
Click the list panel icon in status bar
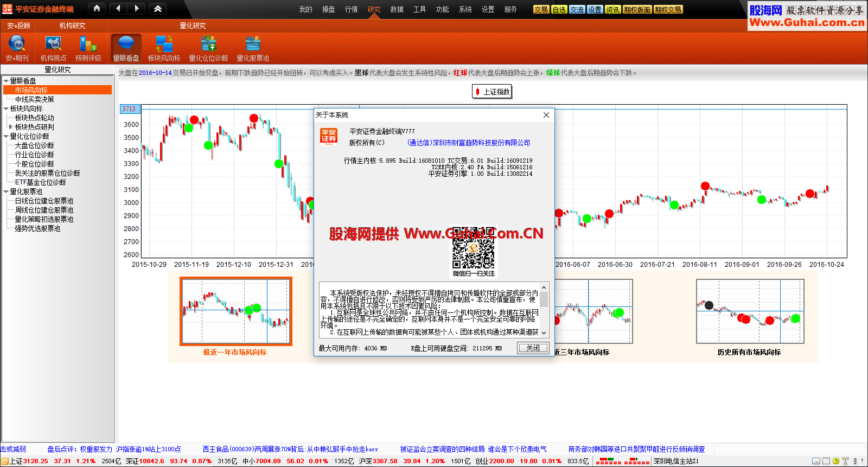tap(826, 461)
